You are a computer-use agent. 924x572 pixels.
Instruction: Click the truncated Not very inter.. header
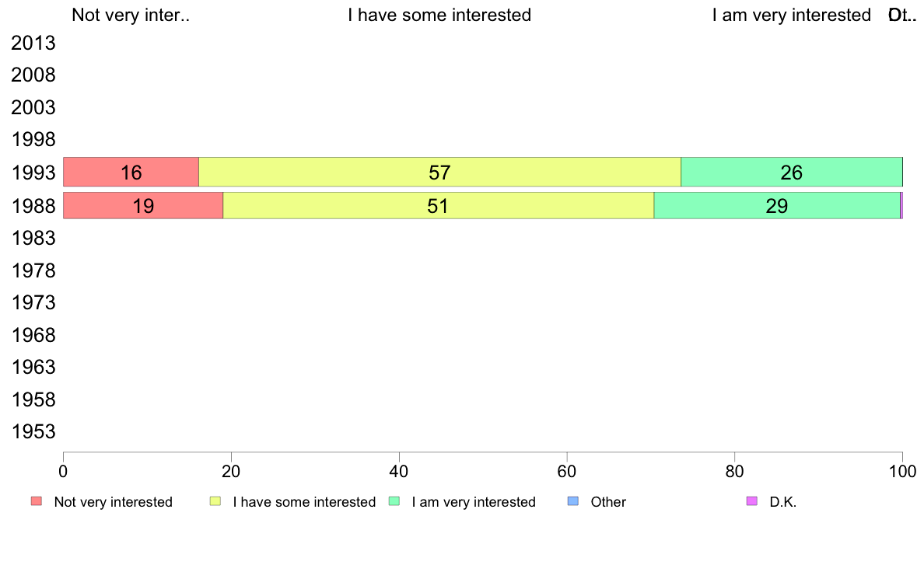(x=131, y=15)
